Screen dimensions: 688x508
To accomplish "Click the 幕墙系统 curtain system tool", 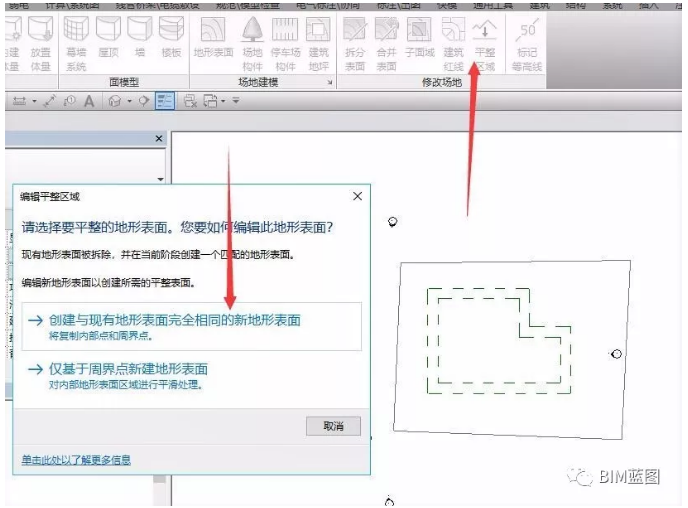I will pyautogui.click(x=76, y=44).
